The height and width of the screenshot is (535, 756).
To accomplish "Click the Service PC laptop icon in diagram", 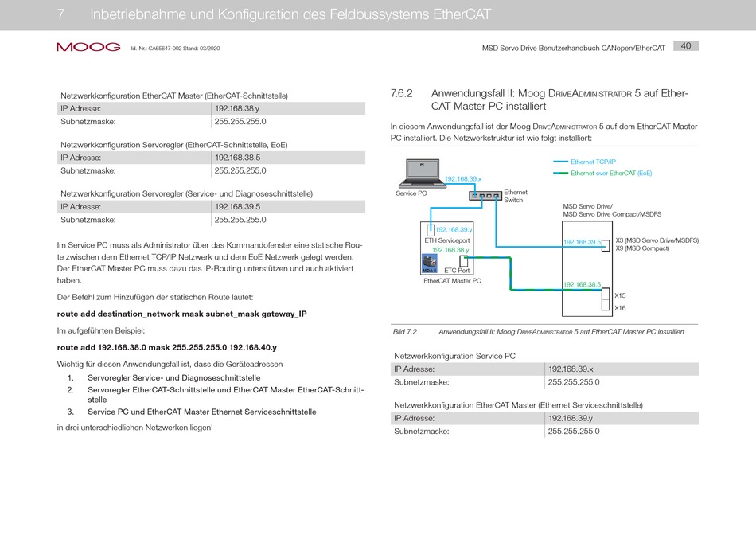I will pos(422,174).
